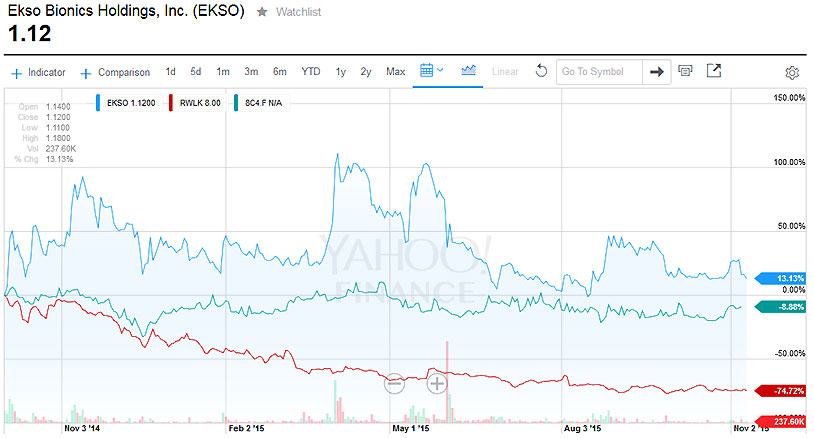This screenshot has width=814, height=438.
Task: Open the chart settings gear
Action: [791, 73]
